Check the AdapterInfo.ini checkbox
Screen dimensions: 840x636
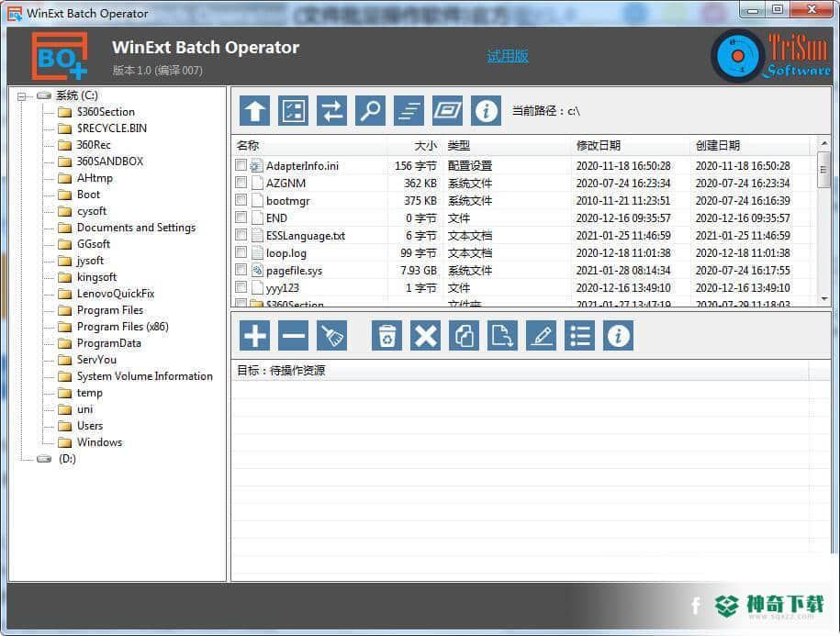tap(241, 165)
